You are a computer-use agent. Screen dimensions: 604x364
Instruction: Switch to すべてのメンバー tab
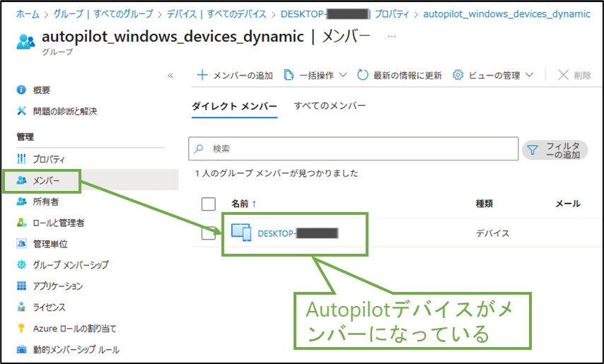click(330, 105)
